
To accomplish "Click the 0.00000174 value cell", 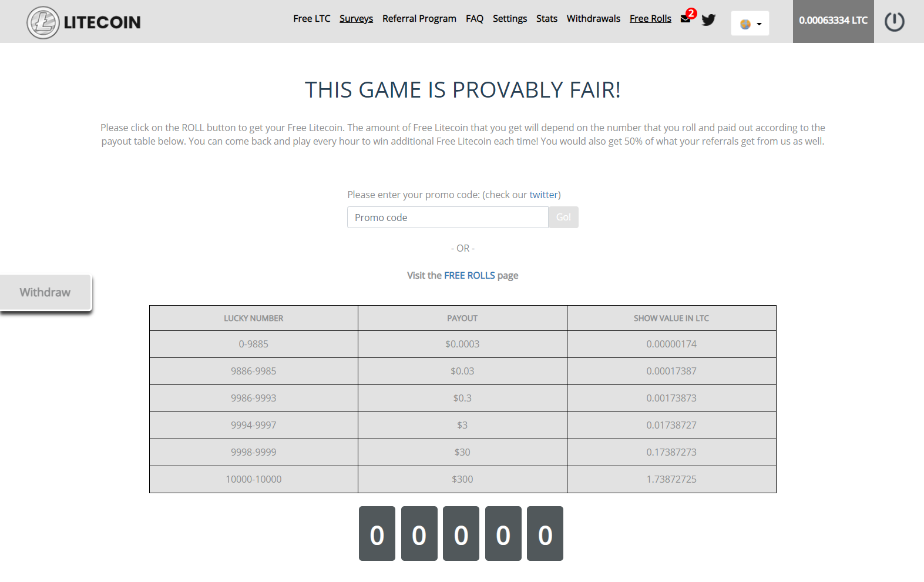I will (x=671, y=344).
